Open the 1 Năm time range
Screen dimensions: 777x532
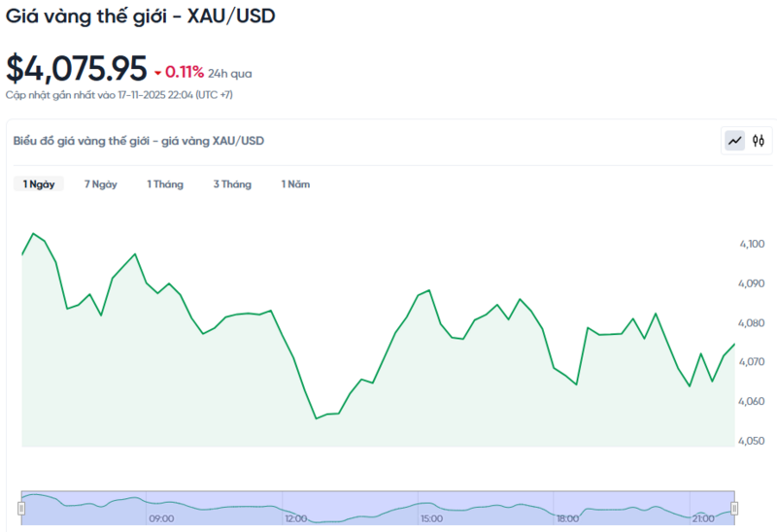(x=295, y=184)
